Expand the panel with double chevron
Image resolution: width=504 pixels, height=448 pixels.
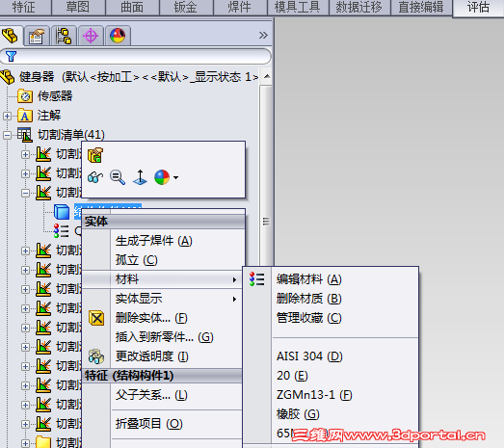pyautogui.click(x=263, y=35)
